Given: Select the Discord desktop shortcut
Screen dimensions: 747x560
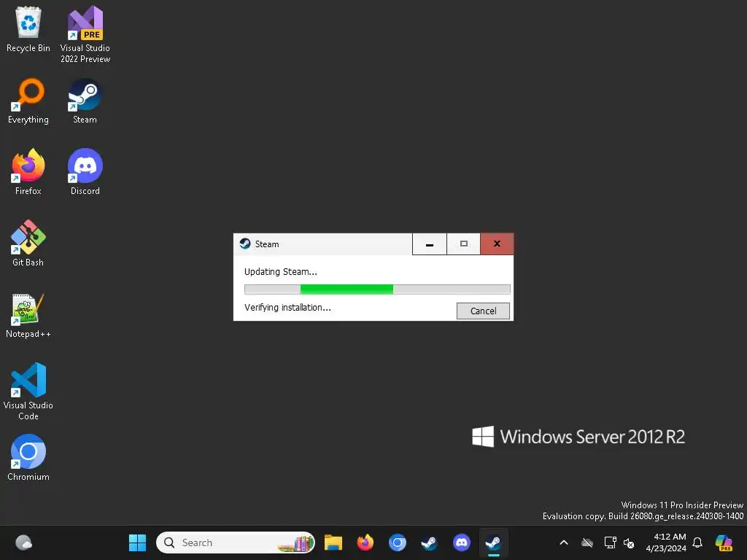Looking at the screenshot, I should click(x=85, y=172).
